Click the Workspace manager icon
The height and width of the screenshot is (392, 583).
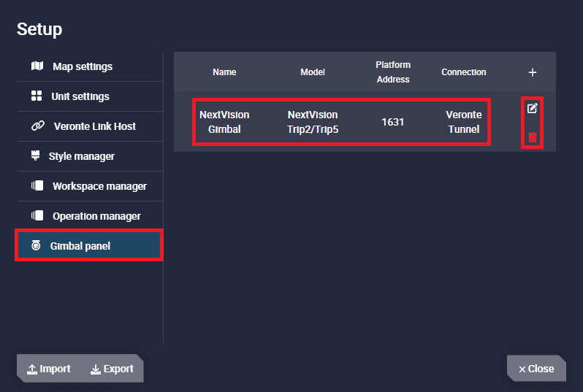click(x=37, y=185)
